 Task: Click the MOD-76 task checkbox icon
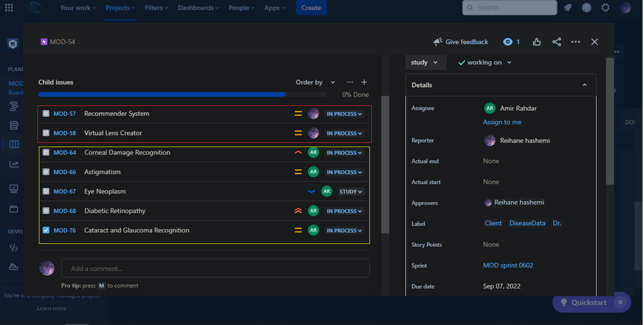tap(46, 230)
